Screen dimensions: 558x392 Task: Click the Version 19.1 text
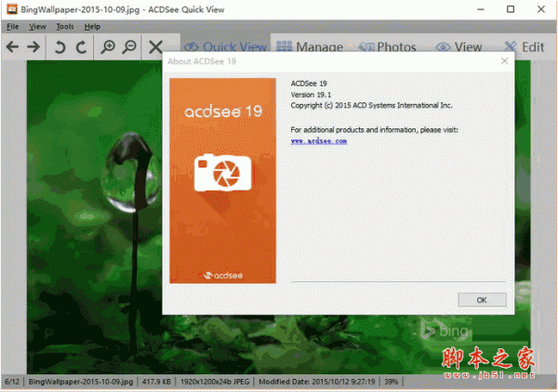[x=311, y=95]
